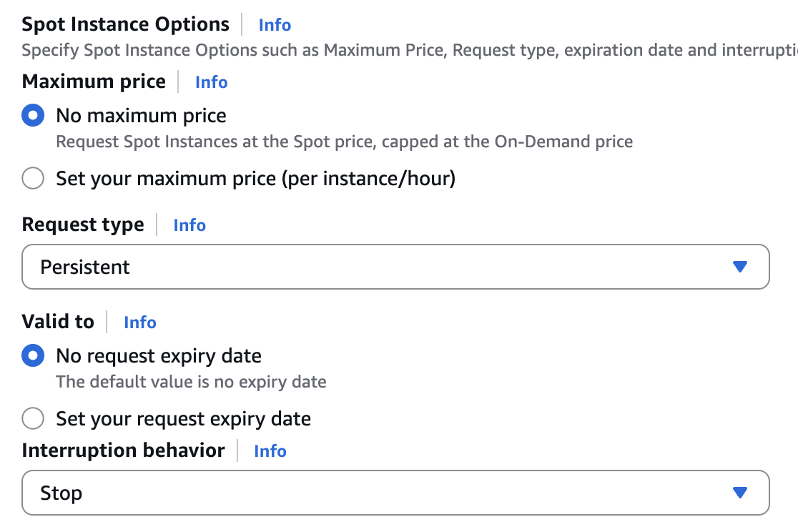Click the Spot Instance Options heading

[x=125, y=24]
